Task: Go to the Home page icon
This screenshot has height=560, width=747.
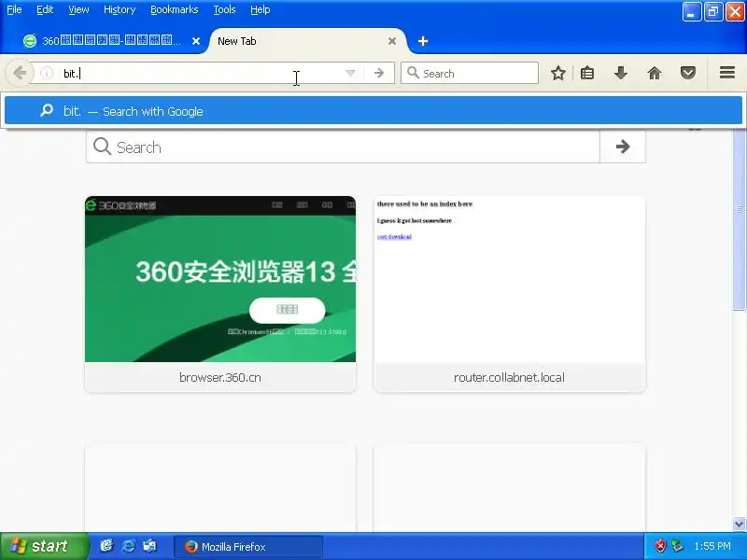Action: click(x=655, y=73)
